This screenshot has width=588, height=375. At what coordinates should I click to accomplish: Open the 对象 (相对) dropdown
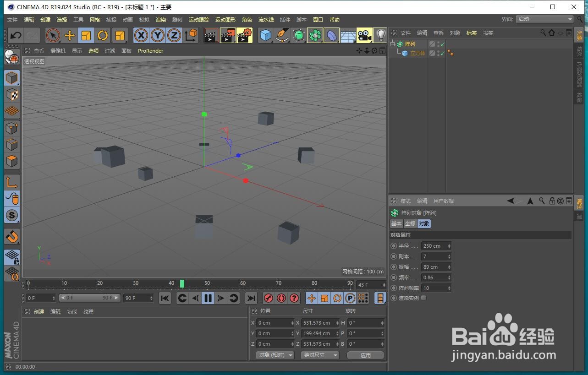(x=275, y=355)
